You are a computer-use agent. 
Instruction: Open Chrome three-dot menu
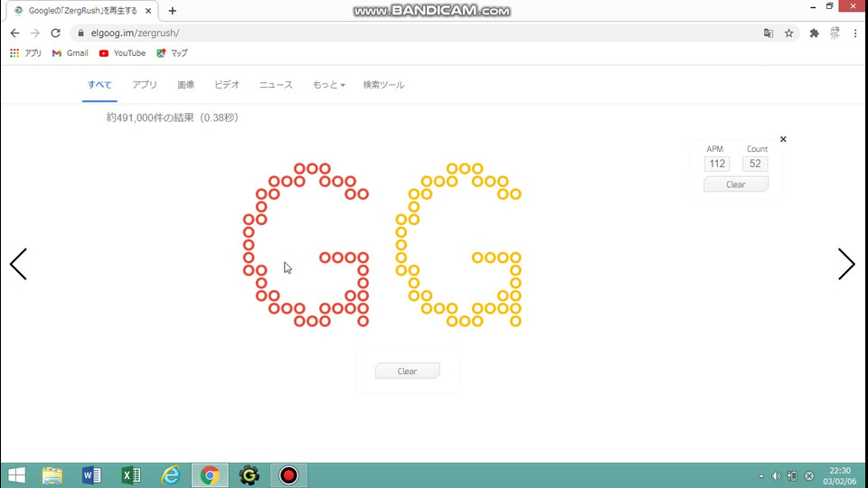855,33
